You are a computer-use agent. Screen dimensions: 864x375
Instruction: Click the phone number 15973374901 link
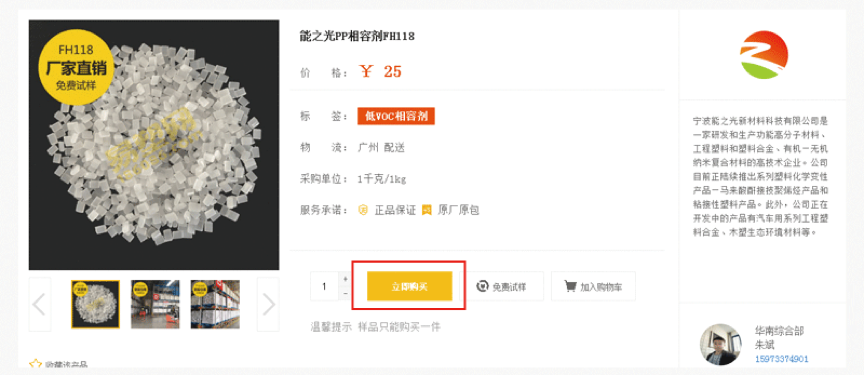tap(781, 359)
